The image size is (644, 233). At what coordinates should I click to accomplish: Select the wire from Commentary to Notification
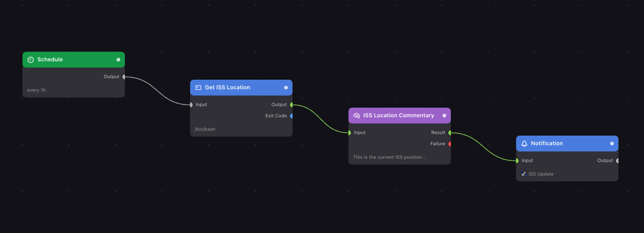coord(484,147)
